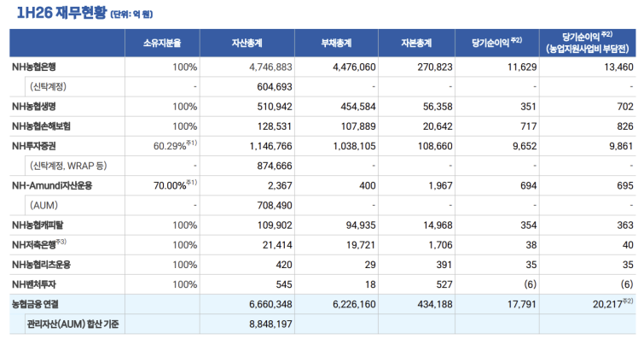This screenshot has height=339, width=644.
Task: Select the value 128,531
Action: pos(275,126)
